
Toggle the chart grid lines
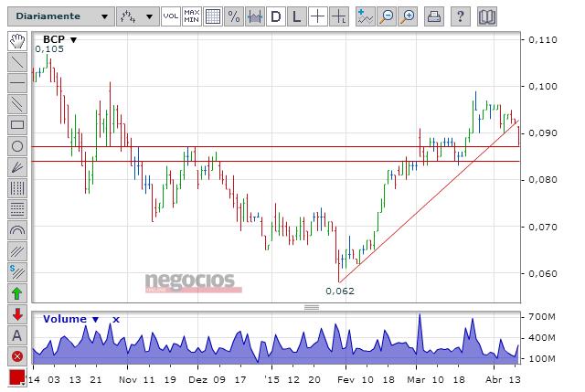coord(213,16)
